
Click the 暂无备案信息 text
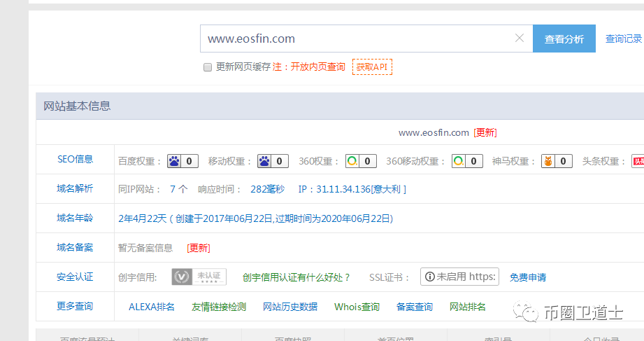click(x=145, y=248)
